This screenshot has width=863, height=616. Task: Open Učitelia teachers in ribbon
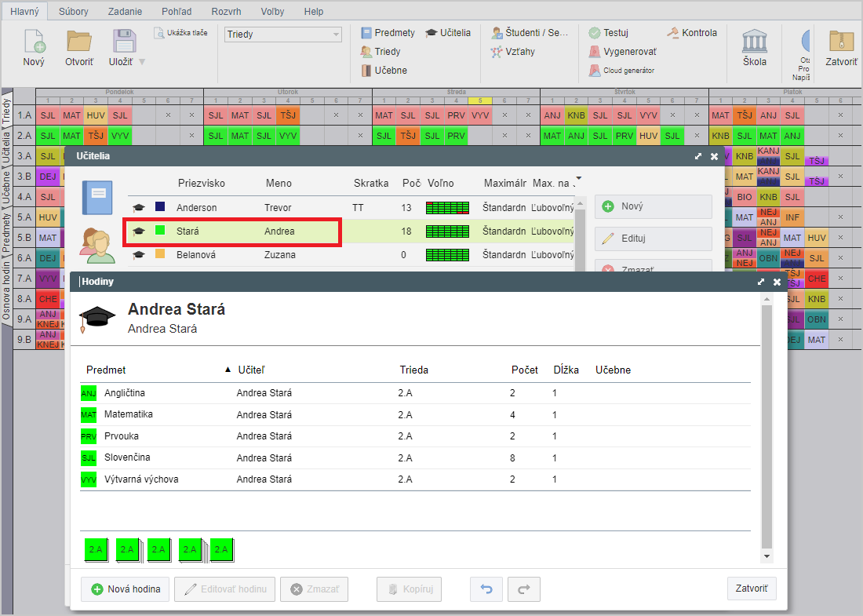pos(448,33)
